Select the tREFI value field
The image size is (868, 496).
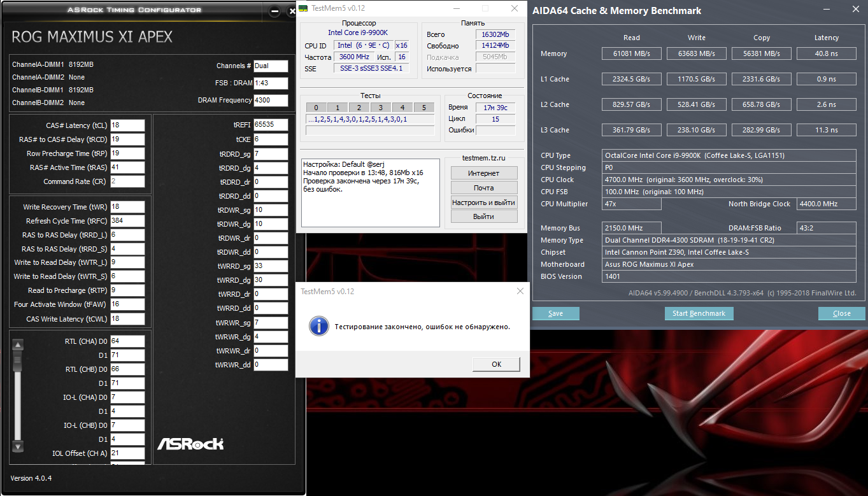[x=271, y=125]
